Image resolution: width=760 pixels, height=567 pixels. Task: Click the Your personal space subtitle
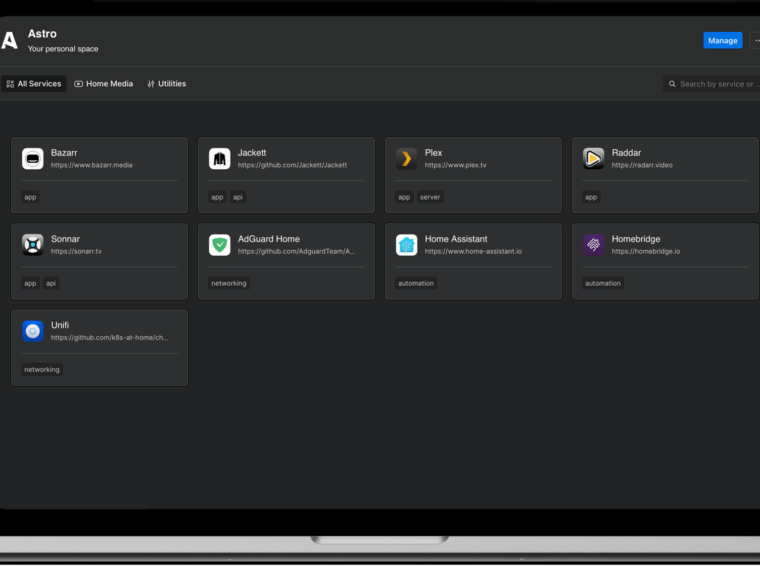click(x=63, y=49)
